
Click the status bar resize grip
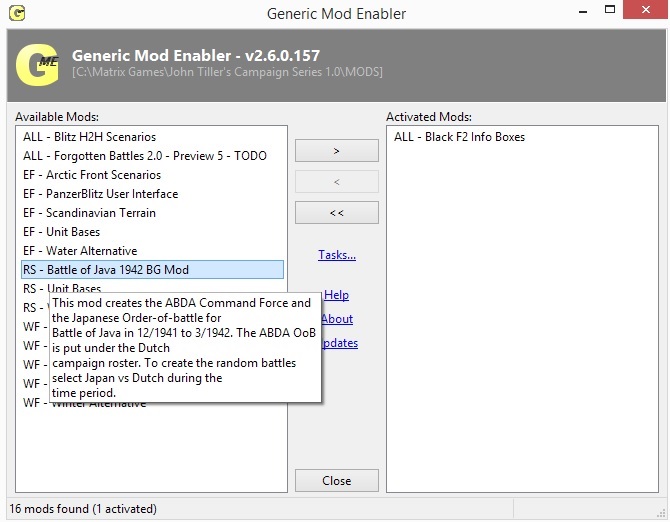(663, 514)
